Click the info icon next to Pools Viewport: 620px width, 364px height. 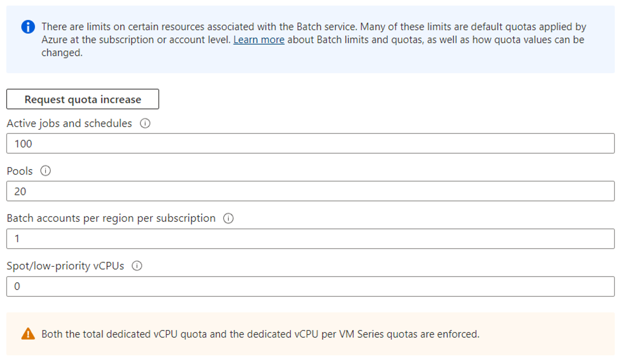click(45, 171)
